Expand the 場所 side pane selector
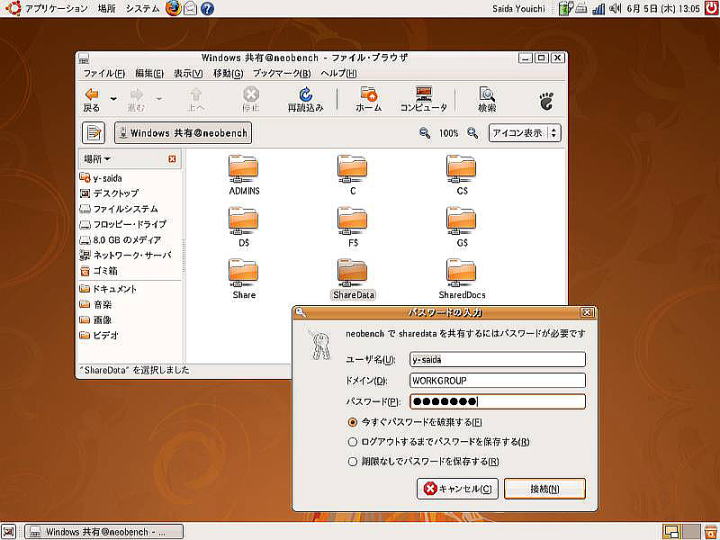This screenshot has height=540, width=720. (x=96, y=159)
